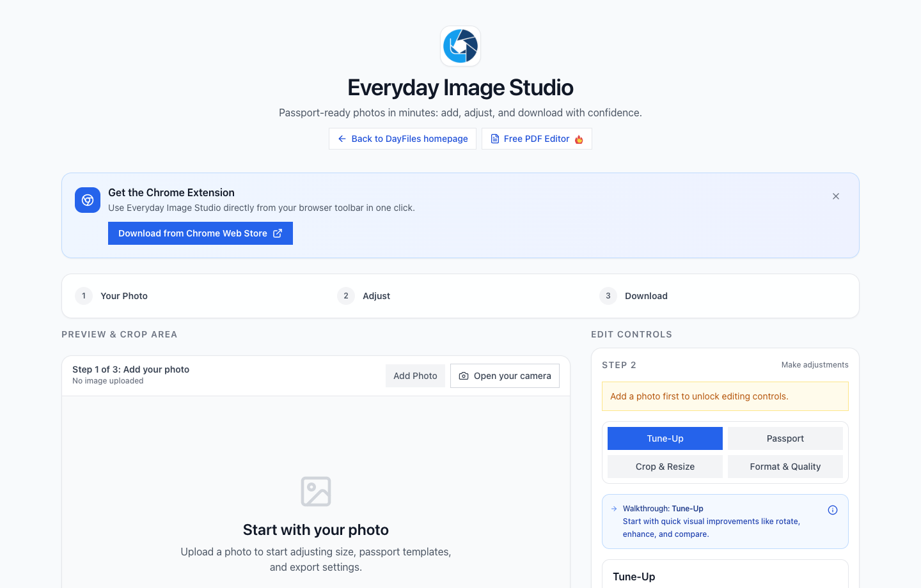The height and width of the screenshot is (588, 921).
Task: Click the camera icon on Open your camera
Action: (464, 376)
